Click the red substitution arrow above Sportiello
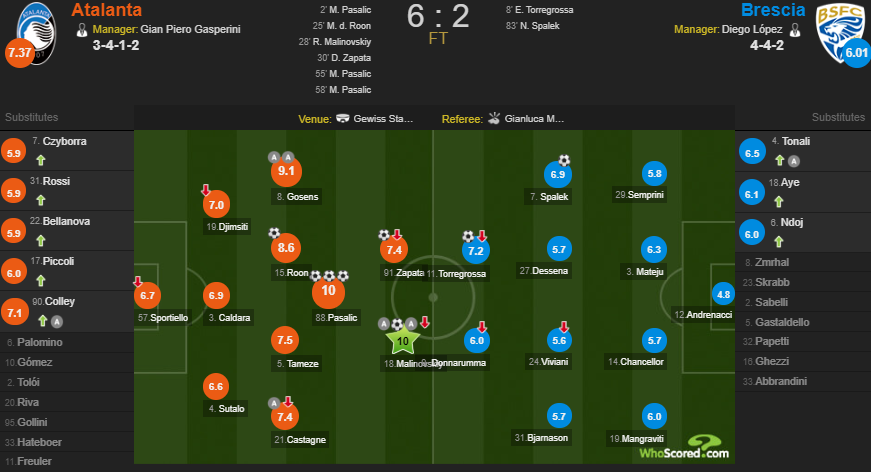Screen dimensions: 871x472 (137, 281)
